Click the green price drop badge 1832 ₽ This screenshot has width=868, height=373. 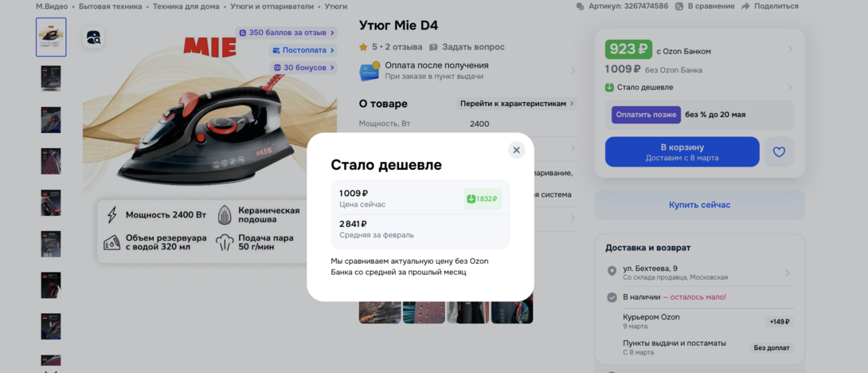tap(482, 198)
